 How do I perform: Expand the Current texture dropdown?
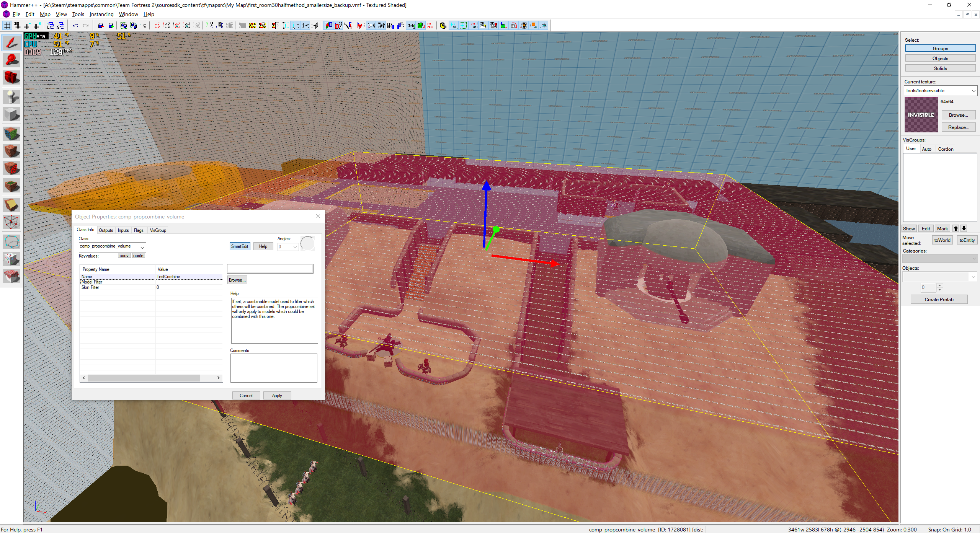tap(973, 91)
